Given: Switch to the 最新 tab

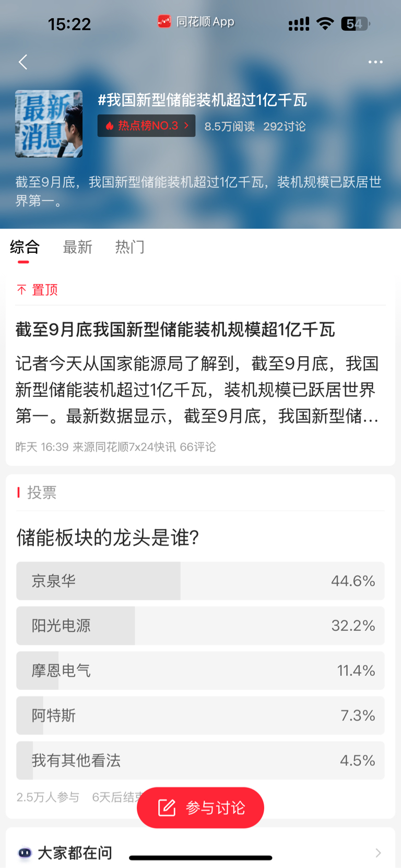Looking at the screenshot, I should [78, 247].
